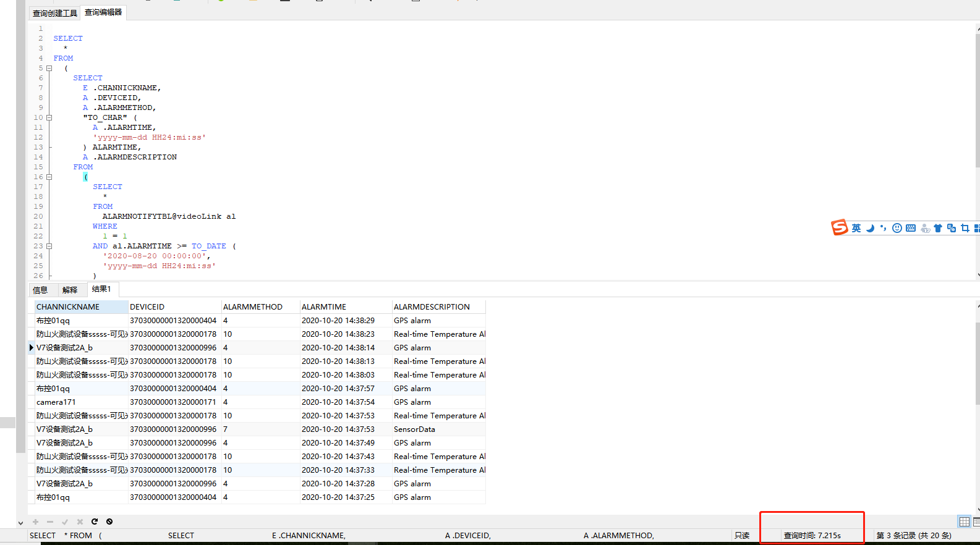980x545 pixels.
Task: Toggle the punctuation mode on the IME bar
Action: pos(883,228)
